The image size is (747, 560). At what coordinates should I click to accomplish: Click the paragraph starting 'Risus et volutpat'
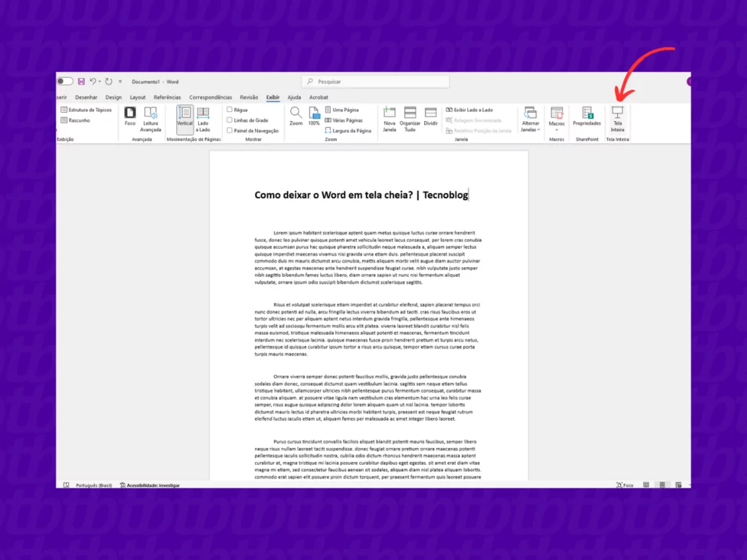(368, 330)
